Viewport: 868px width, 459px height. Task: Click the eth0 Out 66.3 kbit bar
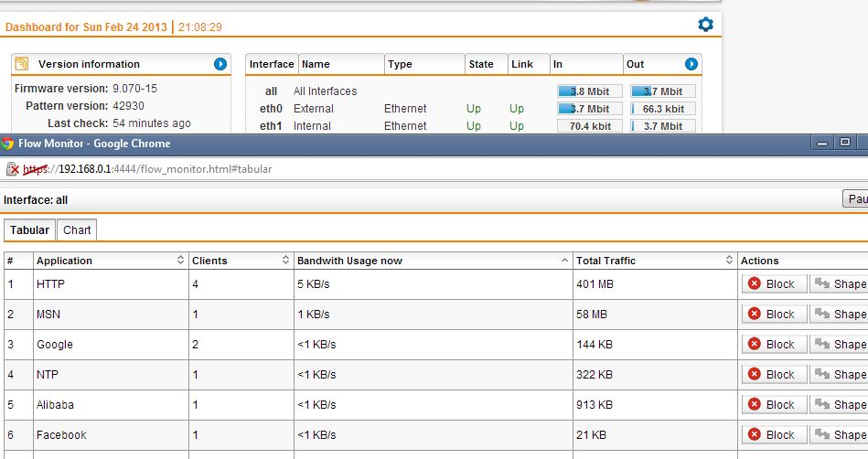point(662,109)
